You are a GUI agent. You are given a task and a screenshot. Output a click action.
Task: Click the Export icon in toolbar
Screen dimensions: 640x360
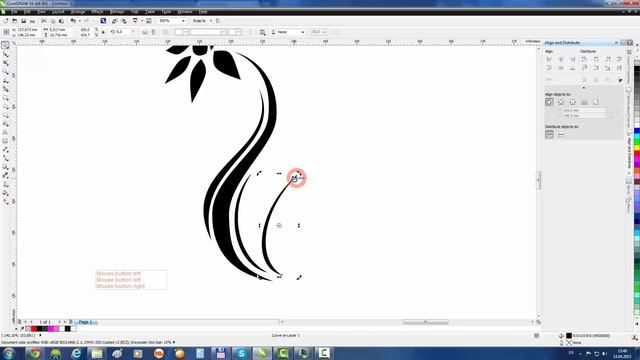tap(123, 21)
